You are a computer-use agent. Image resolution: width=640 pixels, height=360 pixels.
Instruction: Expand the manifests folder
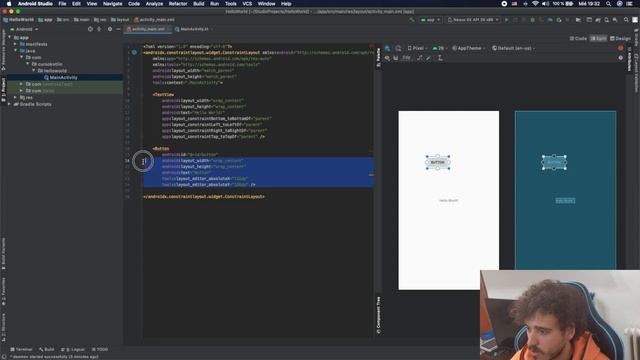pyautogui.click(x=16, y=44)
